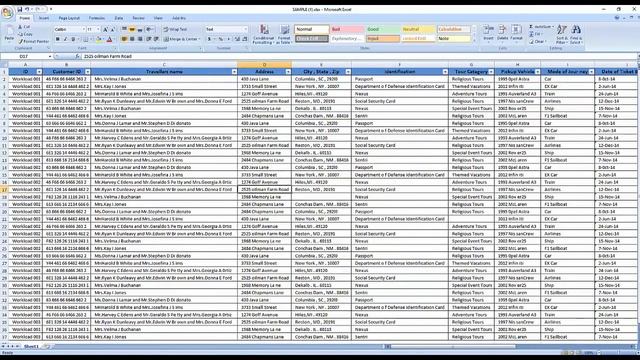Toggle Underline formatting
640x360 pixels.
[73, 39]
